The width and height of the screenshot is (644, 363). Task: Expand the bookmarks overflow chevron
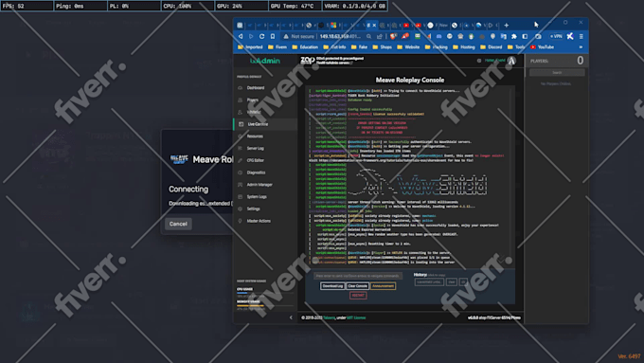(581, 46)
